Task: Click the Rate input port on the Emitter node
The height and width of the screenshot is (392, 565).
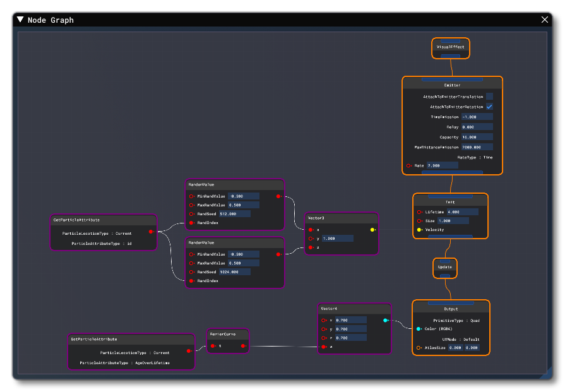Action: coord(410,165)
